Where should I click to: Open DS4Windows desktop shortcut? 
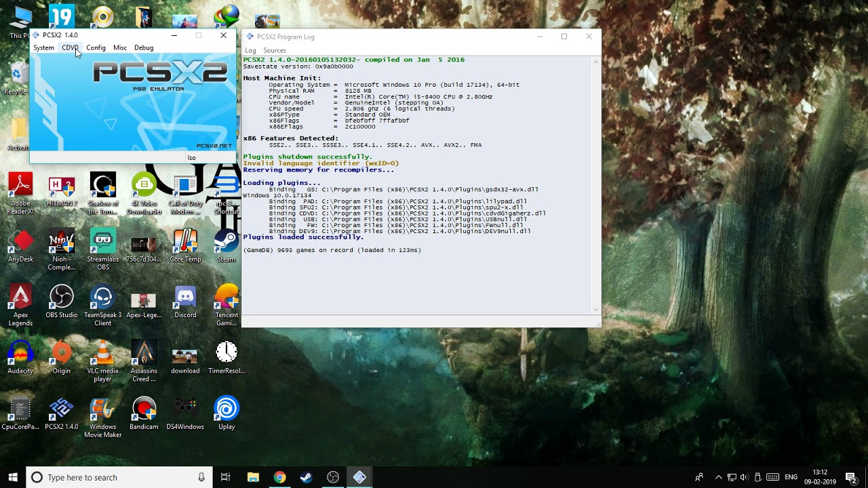point(185,413)
